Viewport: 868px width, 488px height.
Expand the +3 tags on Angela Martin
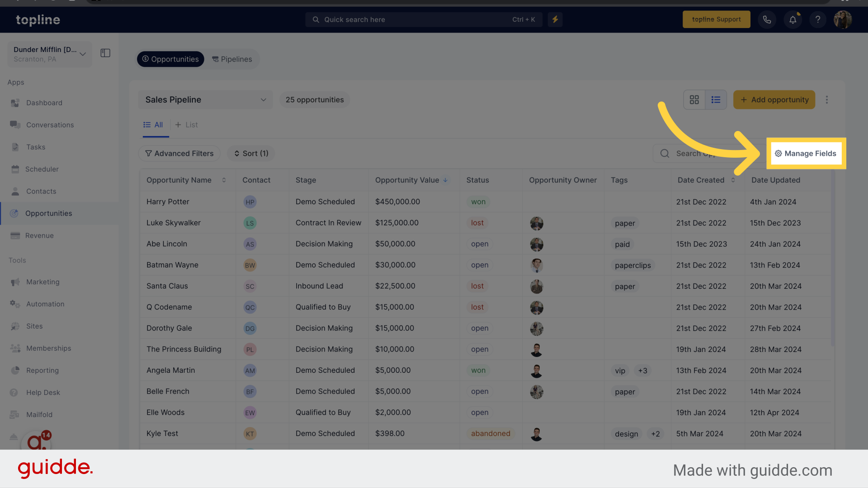(x=642, y=371)
